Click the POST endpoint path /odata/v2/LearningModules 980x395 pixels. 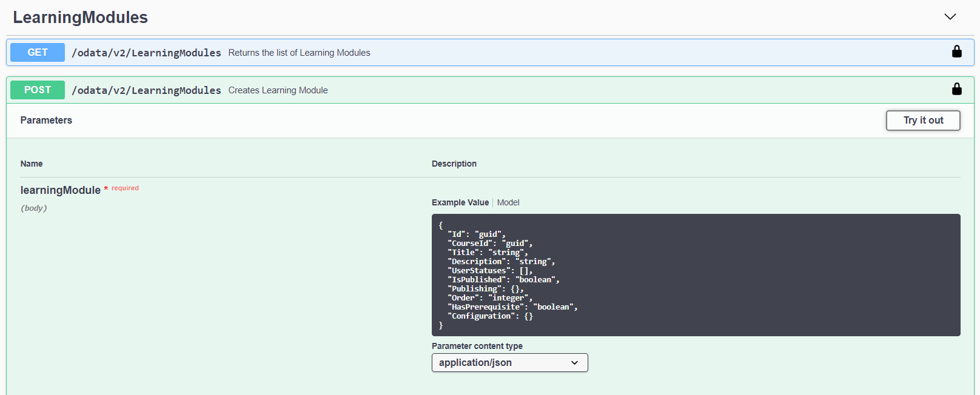coord(146,91)
